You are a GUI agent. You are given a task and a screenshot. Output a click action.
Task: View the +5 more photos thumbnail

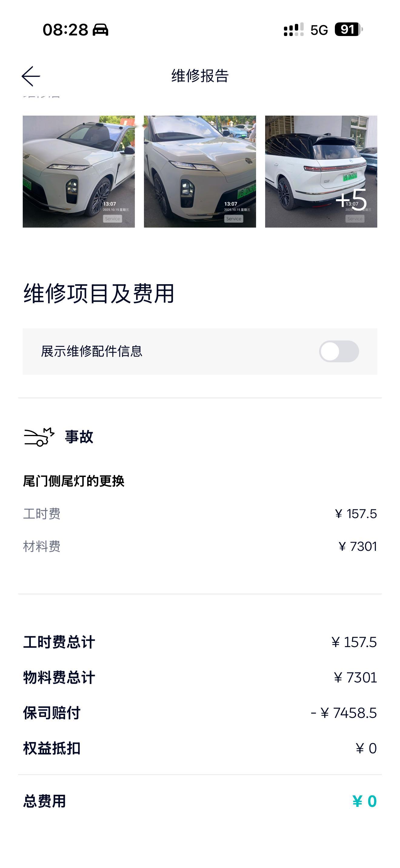pyautogui.click(x=321, y=172)
